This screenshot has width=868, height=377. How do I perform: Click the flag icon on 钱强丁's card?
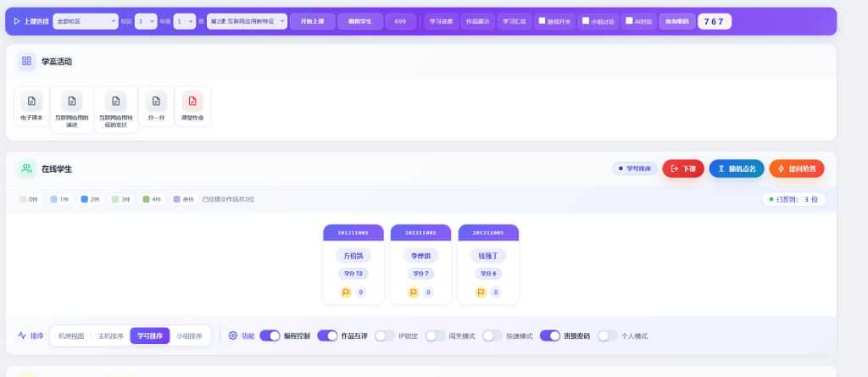coord(481,292)
